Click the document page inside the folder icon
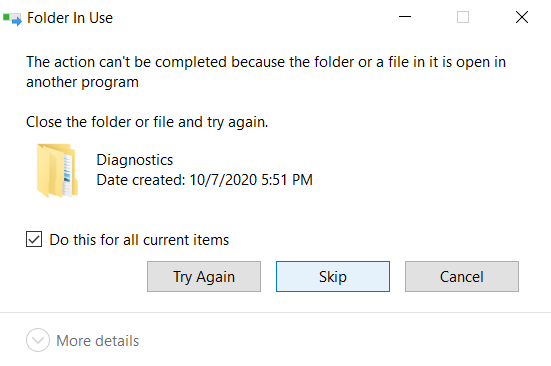 68,175
